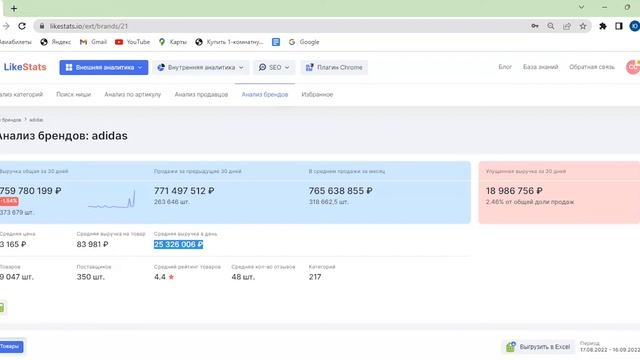This screenshot has width=640, height=360.
Task: Click the zoom magnifier icon in address bar
Action: pyautogui.click(x=551, y=26)
